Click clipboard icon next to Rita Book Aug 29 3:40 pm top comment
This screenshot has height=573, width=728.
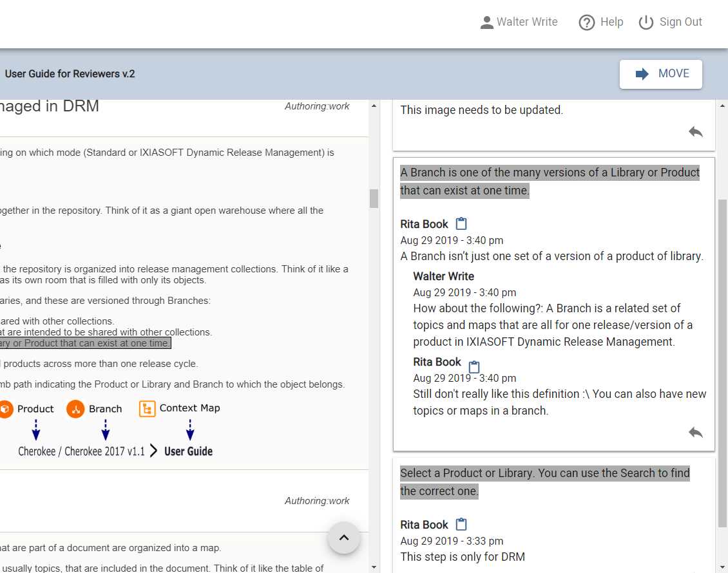coord(461,223)
